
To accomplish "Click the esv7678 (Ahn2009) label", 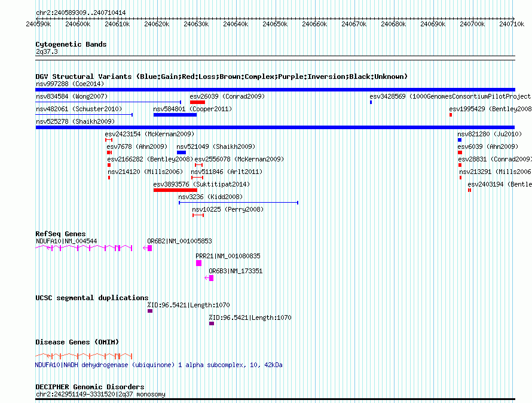I will pos(137,146).
